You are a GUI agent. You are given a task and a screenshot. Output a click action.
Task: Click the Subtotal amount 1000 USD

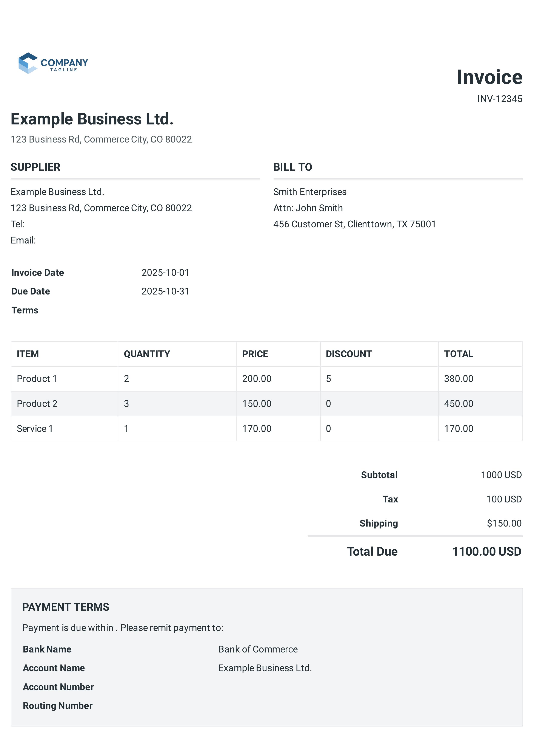(501, 475)
